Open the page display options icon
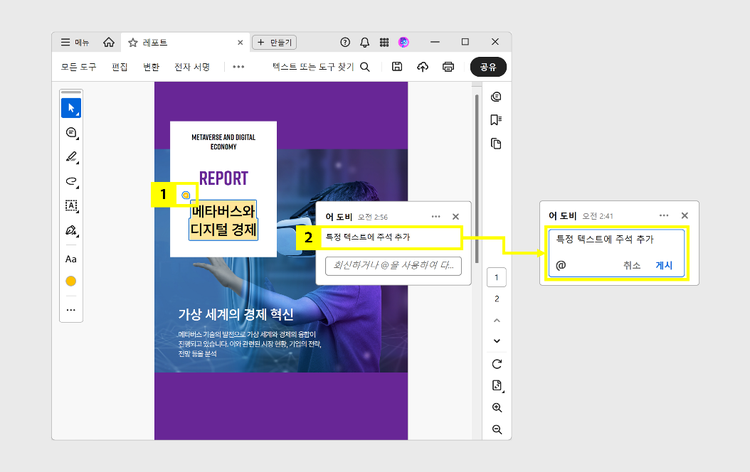This screenshot has height=472, width=750. (496, 385)
